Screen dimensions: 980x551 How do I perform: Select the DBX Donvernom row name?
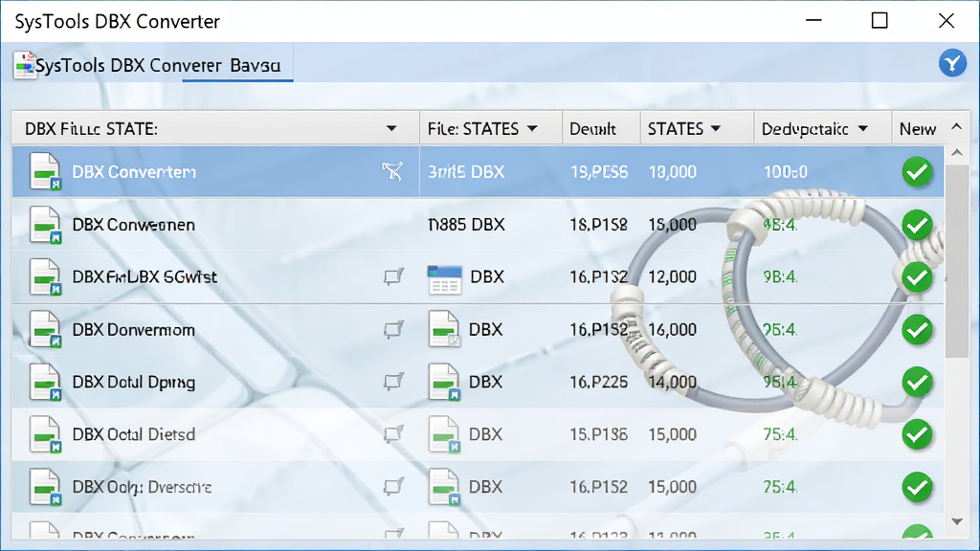coord(134,330)
